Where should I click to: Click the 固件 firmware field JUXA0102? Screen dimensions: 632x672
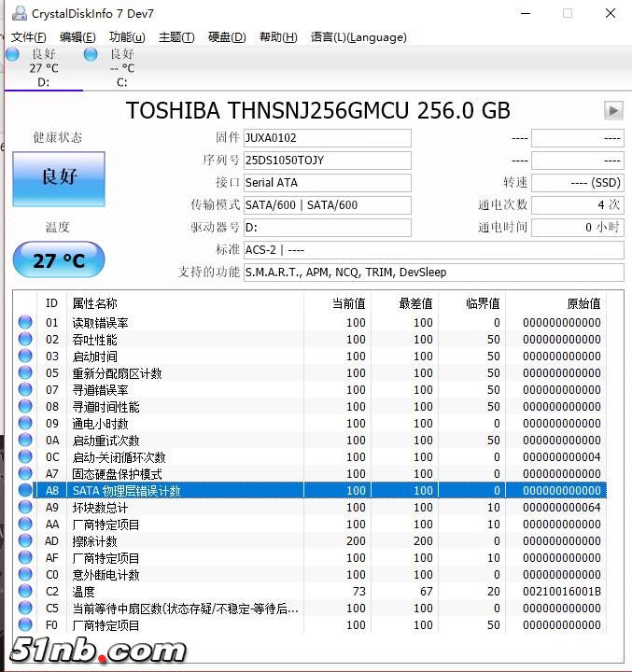[x=326, y=138]
